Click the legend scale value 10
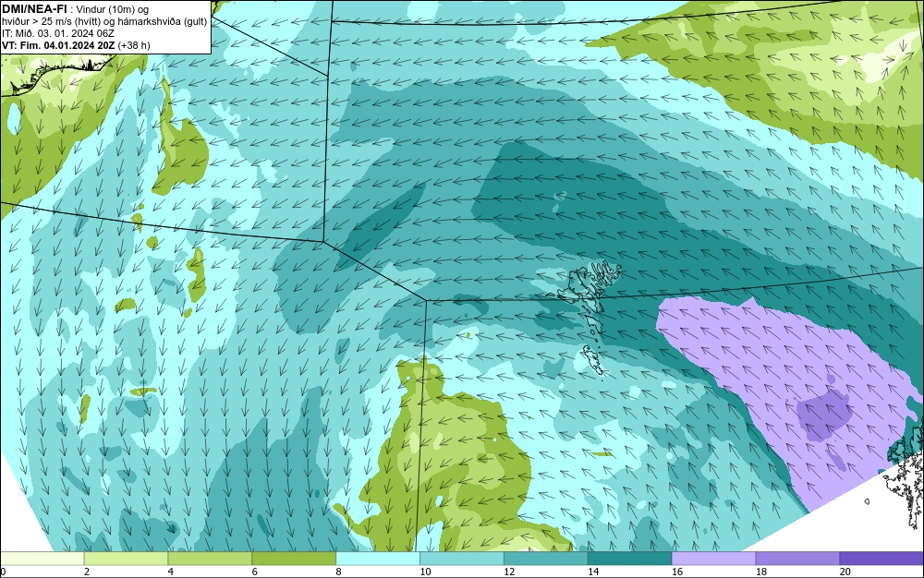924x578 pixels. tap(425, 572)
